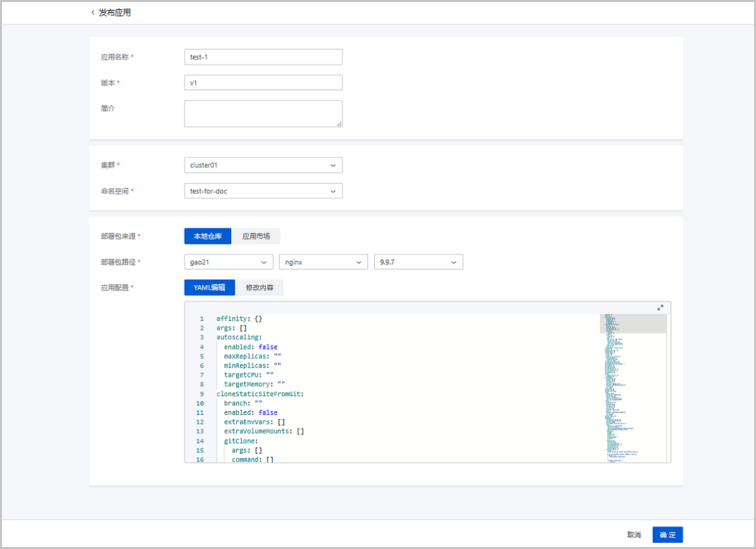756x549 pixels.
Task: Click the 版本 input field
Action: [263, 82]
